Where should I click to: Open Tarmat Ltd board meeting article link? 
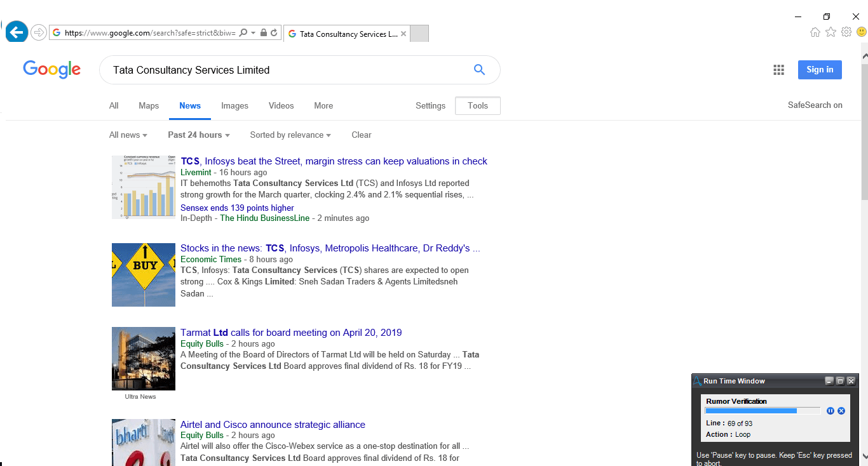click(x=291, y=333)
